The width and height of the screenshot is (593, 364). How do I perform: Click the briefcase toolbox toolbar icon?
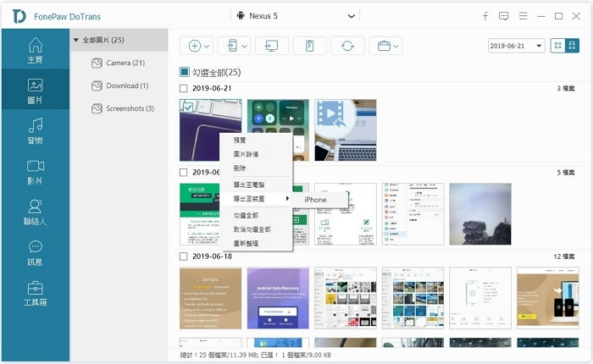click(384, 46)
